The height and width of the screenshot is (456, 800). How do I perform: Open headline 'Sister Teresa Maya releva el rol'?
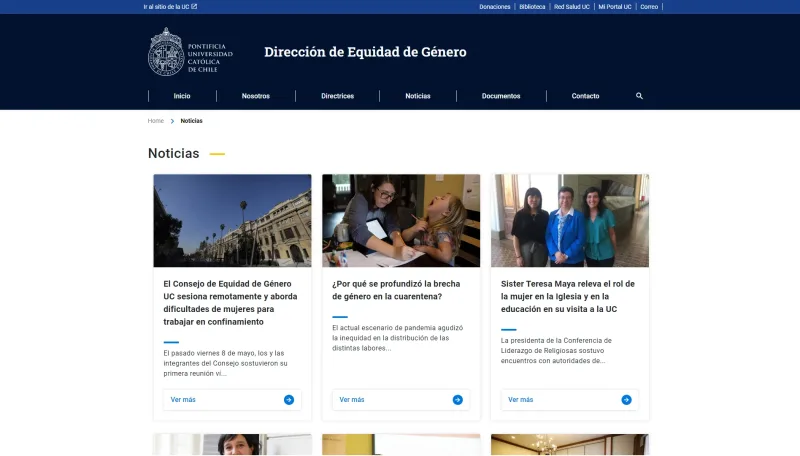tap(568, 296)
